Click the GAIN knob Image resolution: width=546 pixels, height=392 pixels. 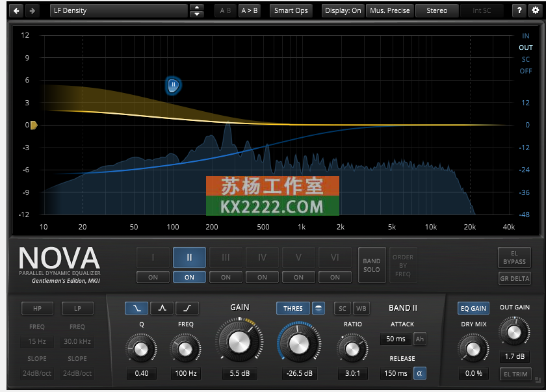239,342
